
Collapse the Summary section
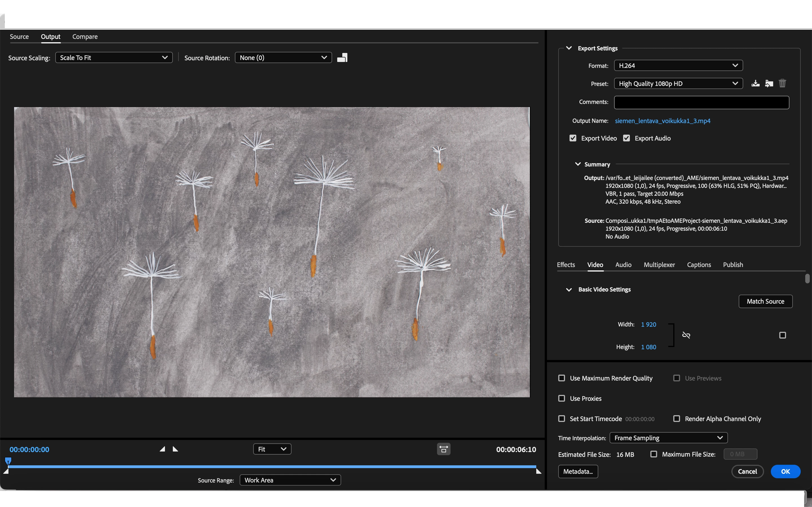(578, 164)
